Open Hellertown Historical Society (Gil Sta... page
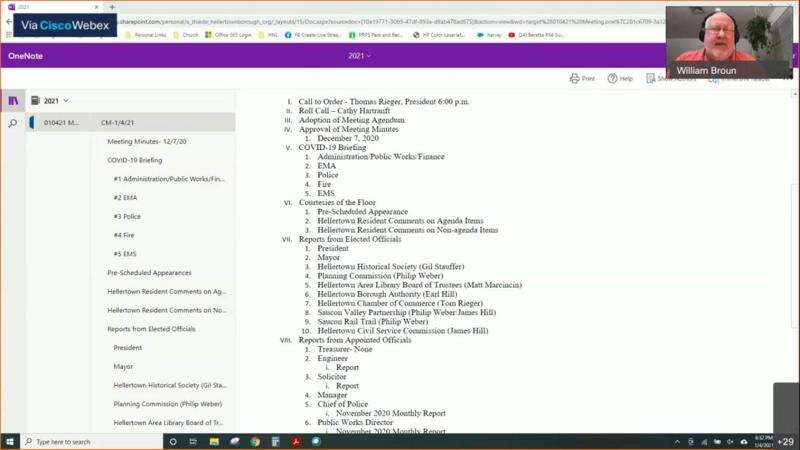800x450 pixels. 170,385
